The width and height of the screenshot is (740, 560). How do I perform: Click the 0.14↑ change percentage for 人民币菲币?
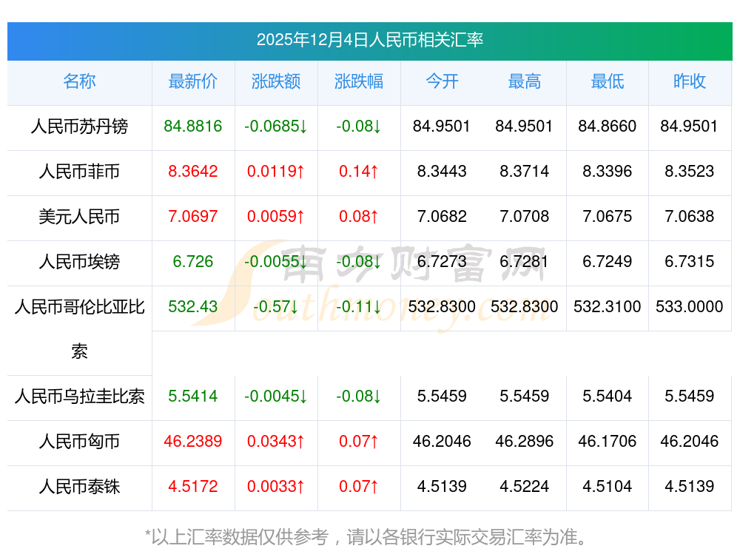(359, 172)
